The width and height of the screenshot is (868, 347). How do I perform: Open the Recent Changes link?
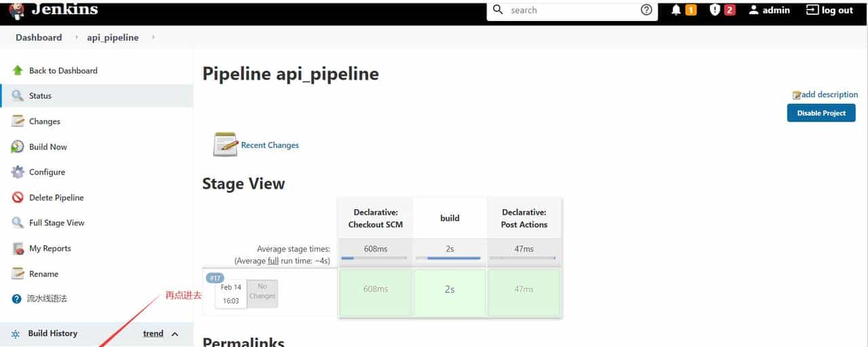coord(270,145)
